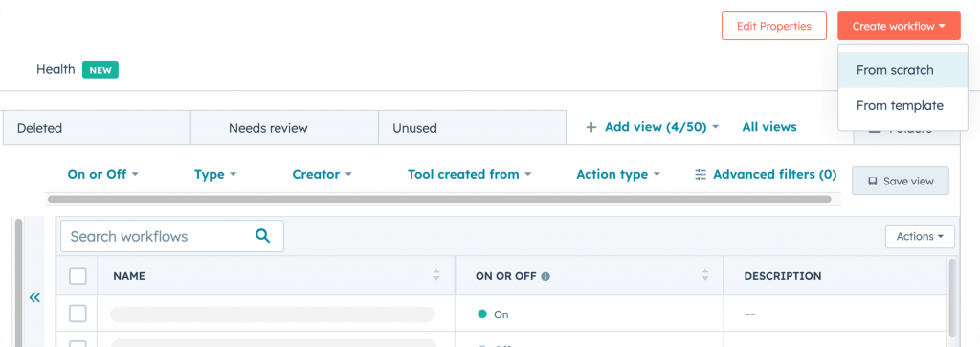Image resolution: width=980 pixels, height=347 pixels.
Task: Click the Edit Properties button
Action: pyautogui.click(x=773, y=26)
